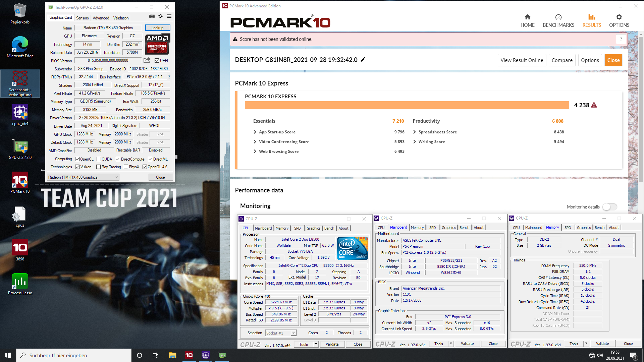The width and height of the screenshot is (644, 362).
Task: Open the Windows Start menu
Action: [8, 355]
